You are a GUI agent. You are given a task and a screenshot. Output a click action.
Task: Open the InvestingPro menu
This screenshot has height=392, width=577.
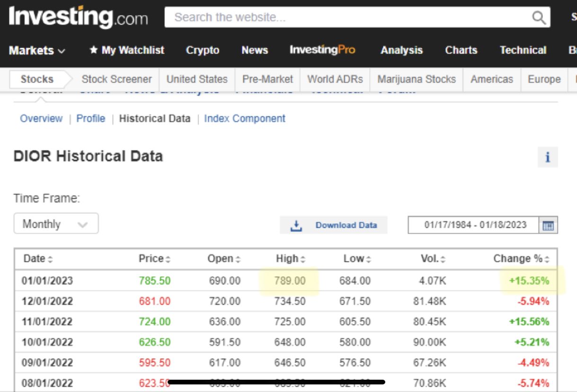(322, 50)
